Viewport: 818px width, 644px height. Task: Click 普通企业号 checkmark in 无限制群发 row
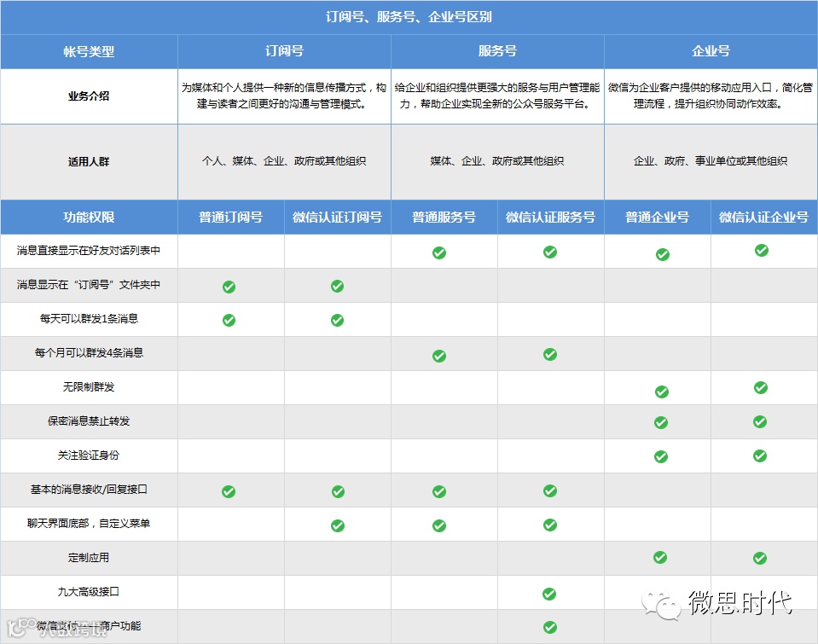click(x=662, y=392)
